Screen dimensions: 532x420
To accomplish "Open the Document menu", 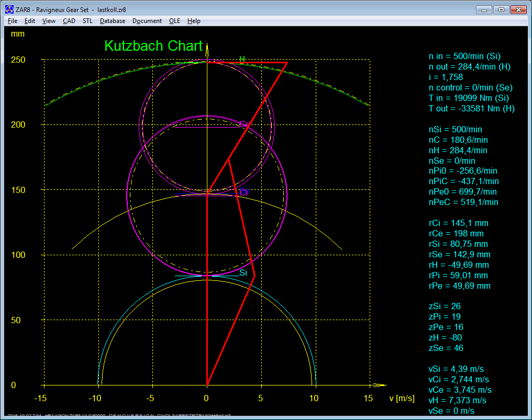I will 147,21.
